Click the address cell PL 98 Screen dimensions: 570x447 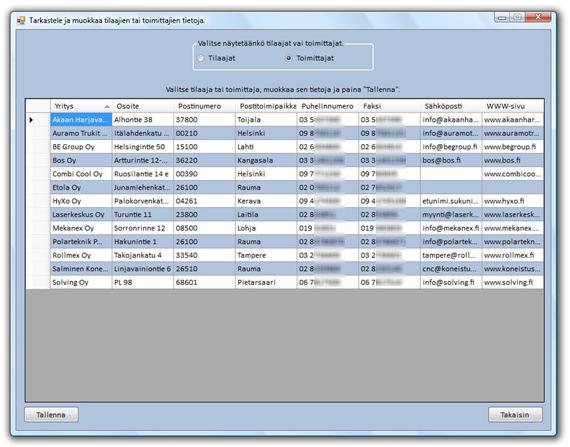[x=143, y=282]
